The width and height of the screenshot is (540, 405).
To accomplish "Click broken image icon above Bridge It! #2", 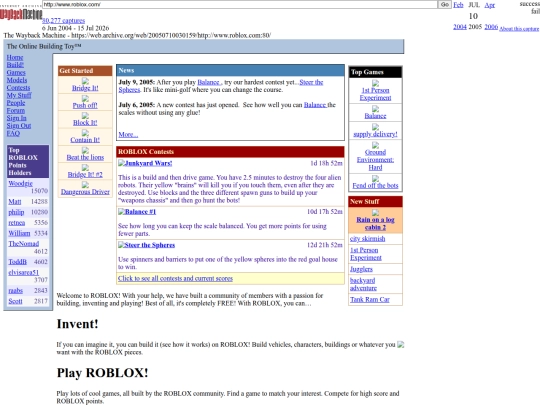I will [85, 167].
